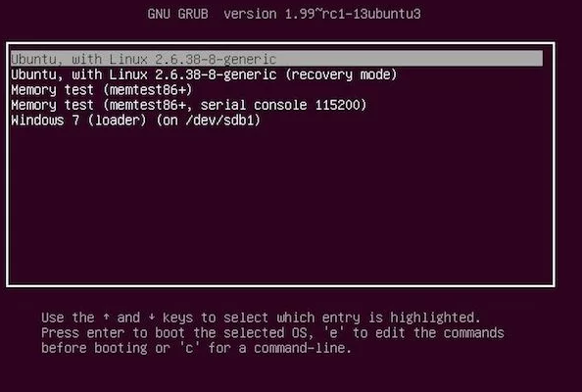Click the up arrow symbol in instructions

(x=106, y=317)
